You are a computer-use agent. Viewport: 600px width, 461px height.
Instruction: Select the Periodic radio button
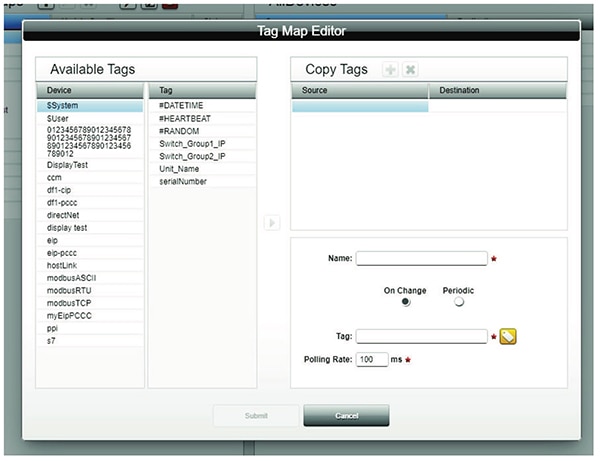click(459, 303)
